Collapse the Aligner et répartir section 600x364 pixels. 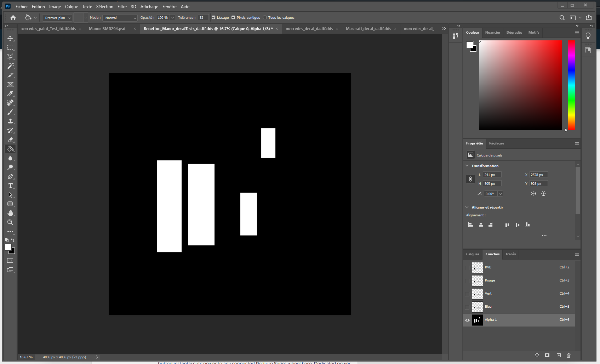coord(467,207)
